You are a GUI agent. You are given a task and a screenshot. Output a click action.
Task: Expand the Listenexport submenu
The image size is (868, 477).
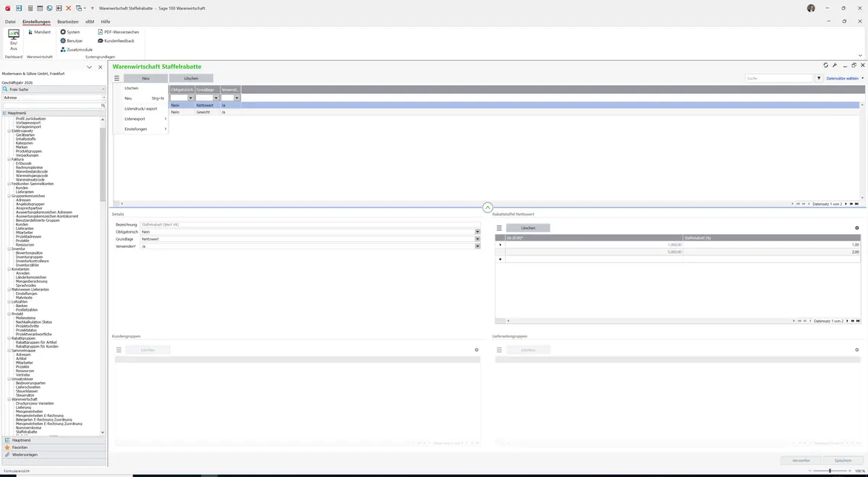coord(141,119)
